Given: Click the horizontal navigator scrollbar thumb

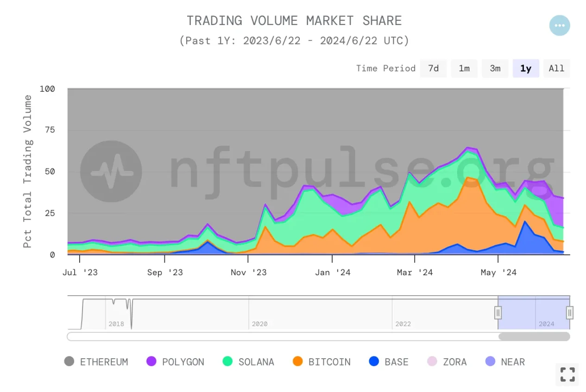Looking at the screenshot, I should [x=534, y=336].
